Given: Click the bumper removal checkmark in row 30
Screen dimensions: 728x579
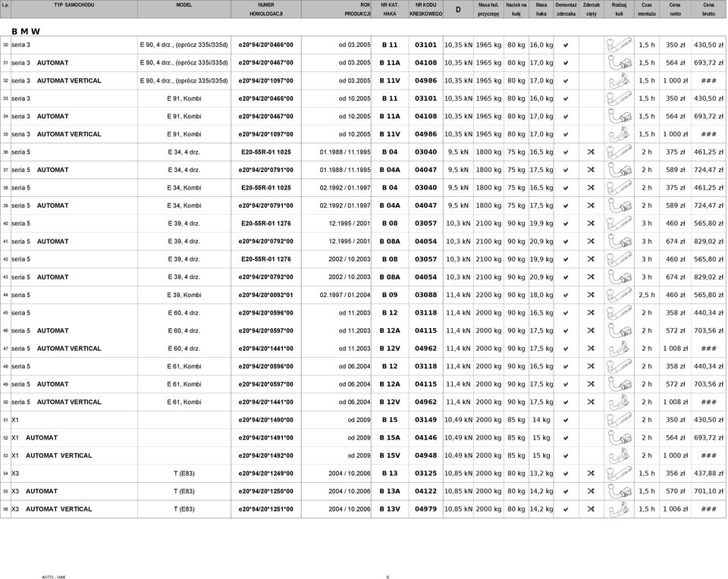Looking at the screenshot, I should pos(566,45).
